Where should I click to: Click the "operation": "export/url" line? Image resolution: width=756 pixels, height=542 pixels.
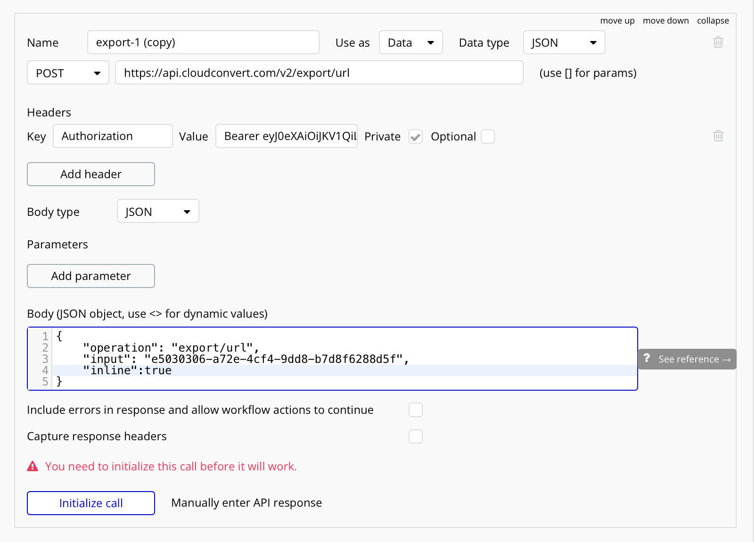(x=171, y=348)
